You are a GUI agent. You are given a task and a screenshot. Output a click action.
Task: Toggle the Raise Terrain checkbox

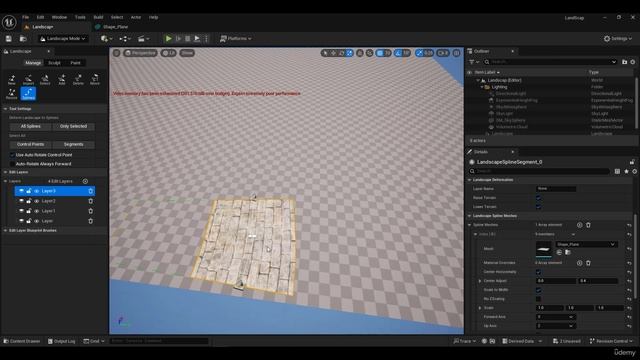pos(538,198)
